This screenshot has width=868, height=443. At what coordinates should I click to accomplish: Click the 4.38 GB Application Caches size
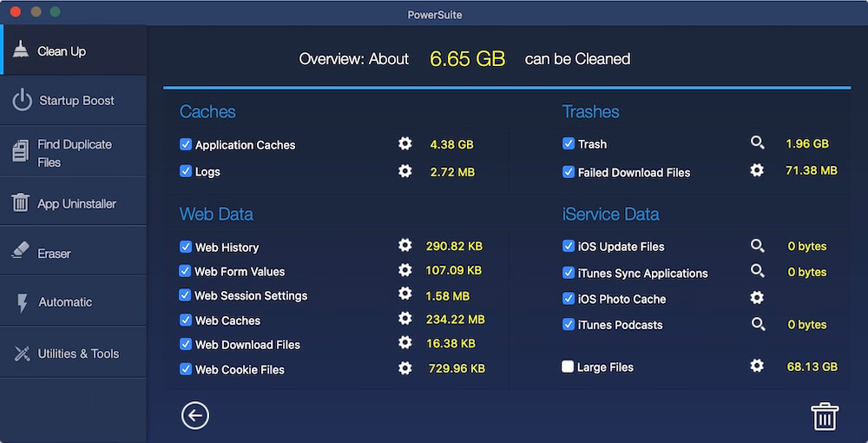tap(451, 144)
